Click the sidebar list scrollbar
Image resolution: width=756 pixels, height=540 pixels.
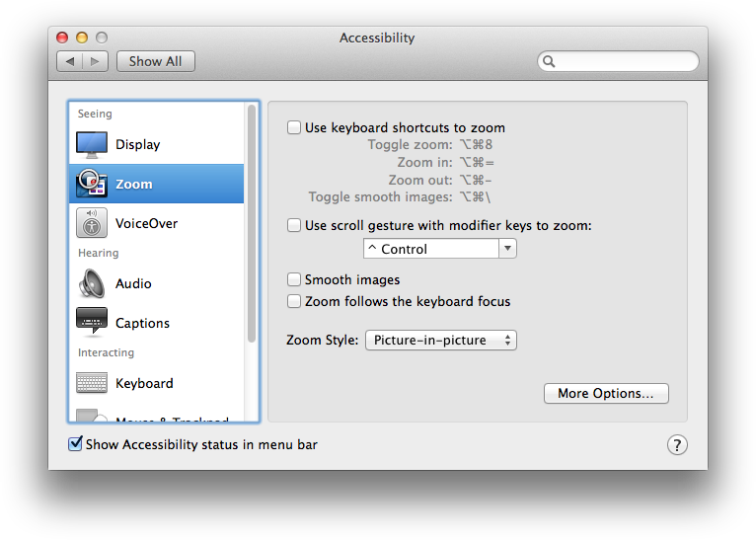pyautogui.click(x=252, y=227)
